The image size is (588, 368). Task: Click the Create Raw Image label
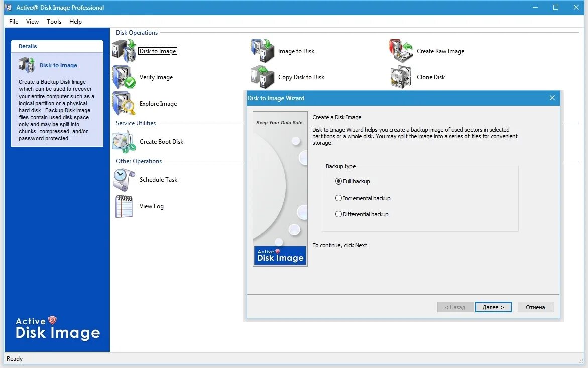point(441,51)
